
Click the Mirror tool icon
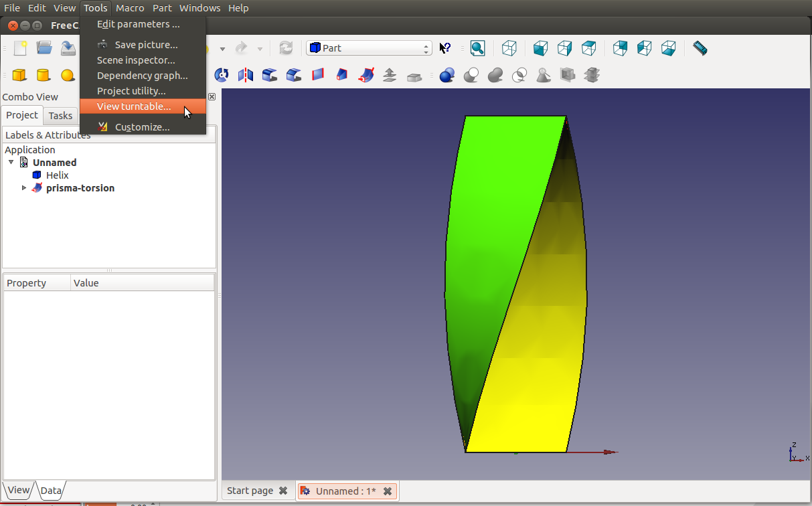[246, 75]
